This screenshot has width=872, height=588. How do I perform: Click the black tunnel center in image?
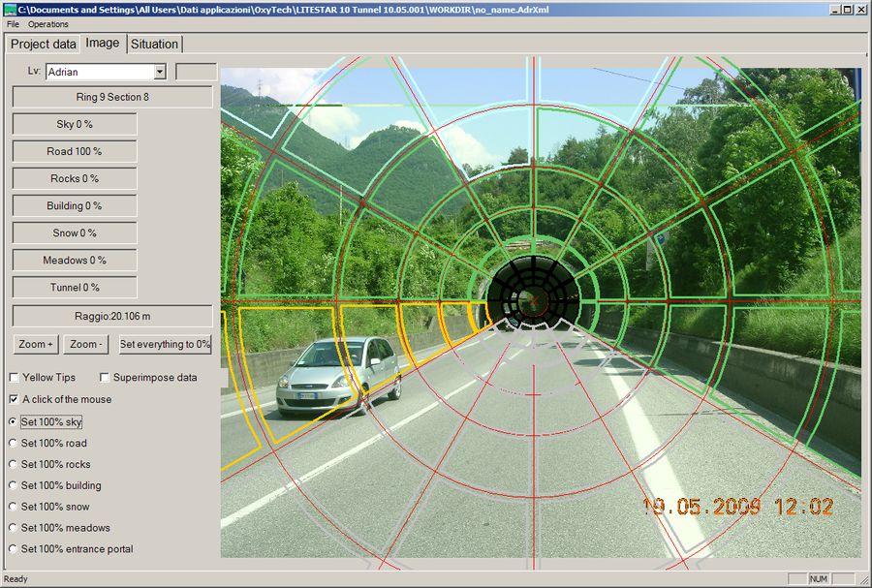(x=531, y=291)
